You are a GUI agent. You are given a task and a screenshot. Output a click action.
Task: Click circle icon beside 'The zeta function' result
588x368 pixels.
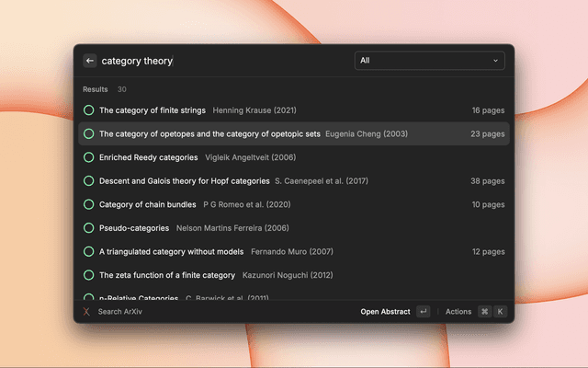point(89,274)
